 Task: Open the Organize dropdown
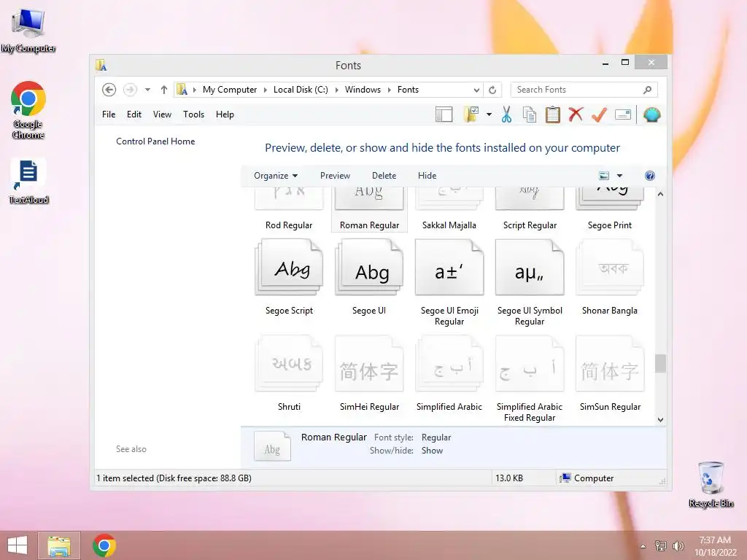pyautogui.click(x=276, y=176)
